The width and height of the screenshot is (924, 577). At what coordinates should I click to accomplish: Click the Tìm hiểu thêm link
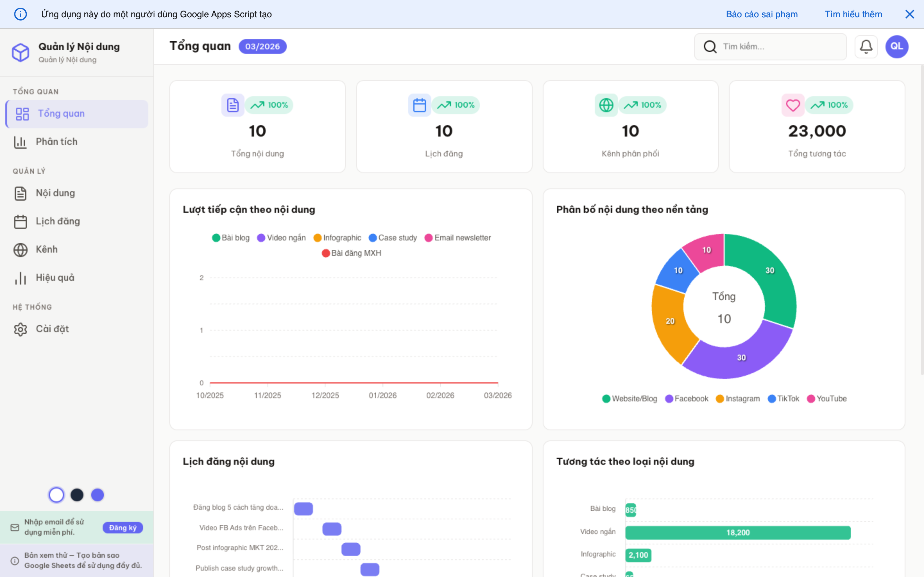click(853, 14)
